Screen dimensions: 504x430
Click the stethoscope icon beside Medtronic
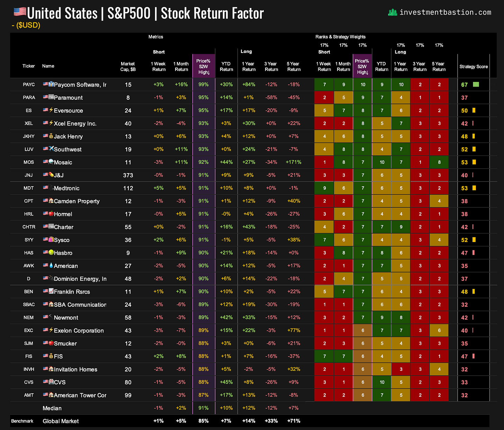(x=51, y=187)
